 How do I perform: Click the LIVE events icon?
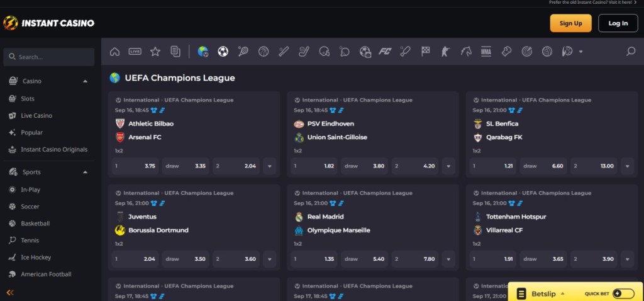(x=135, y=52)
